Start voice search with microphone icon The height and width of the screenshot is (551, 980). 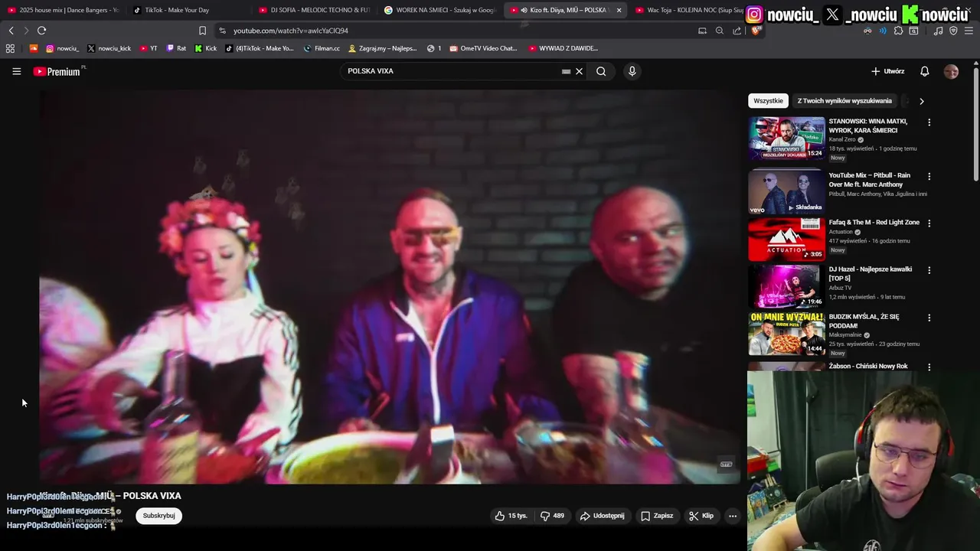point(632,71)
